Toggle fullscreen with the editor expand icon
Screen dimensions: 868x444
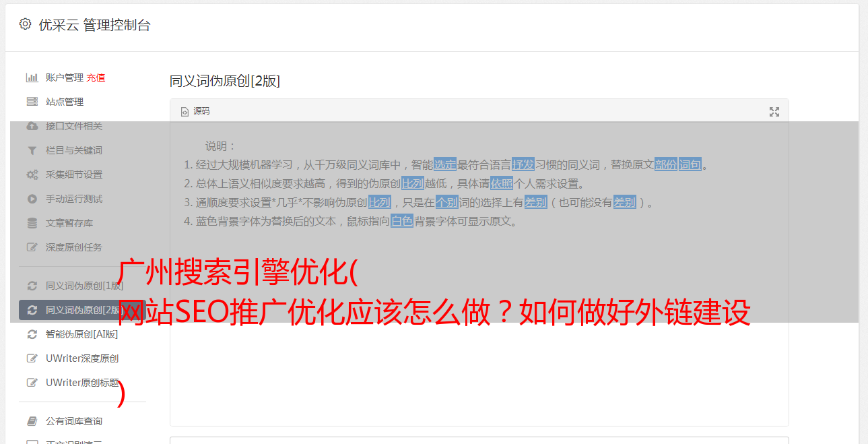coord(774,112)
